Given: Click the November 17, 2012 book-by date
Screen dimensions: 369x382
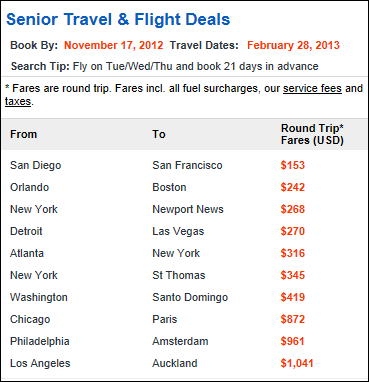Looking at the screenshot, I should 114,45.
